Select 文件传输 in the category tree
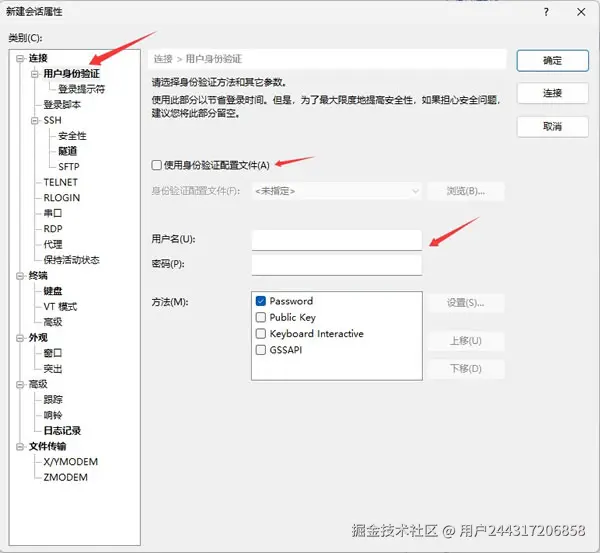The height and width of the screenshot is (553, 600). pyautogui.click(x=47, y=446)
